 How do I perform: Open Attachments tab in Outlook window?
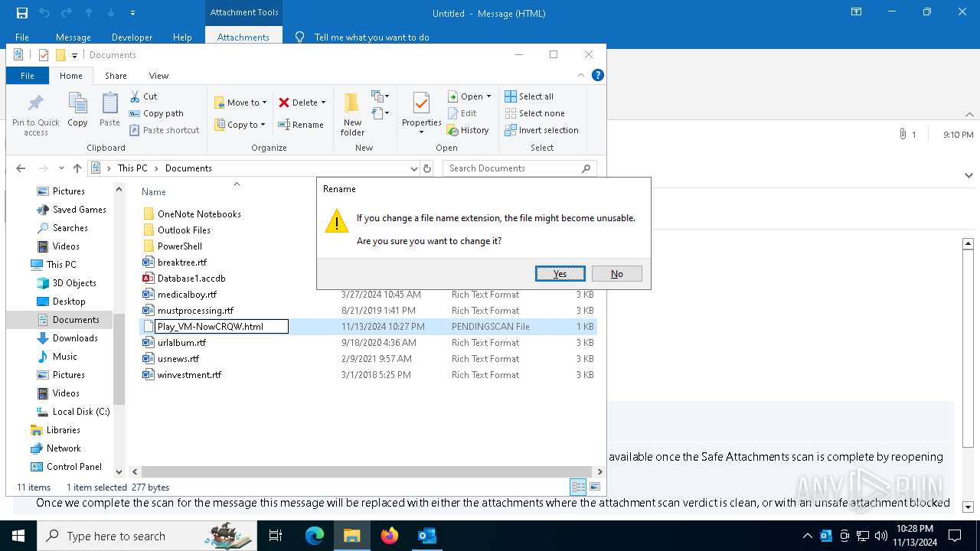click(243, 37)
